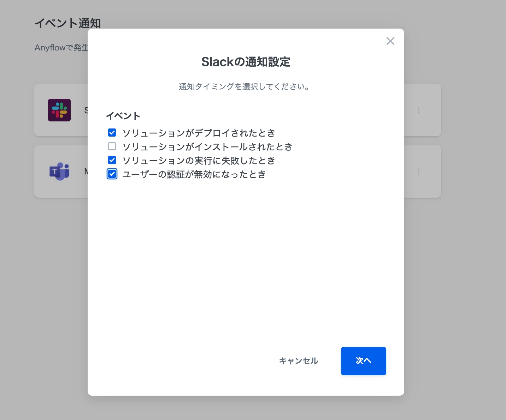
Task: Click the ソリューションがデプロイされたとき label text
Action: click(x=199, y=133)
